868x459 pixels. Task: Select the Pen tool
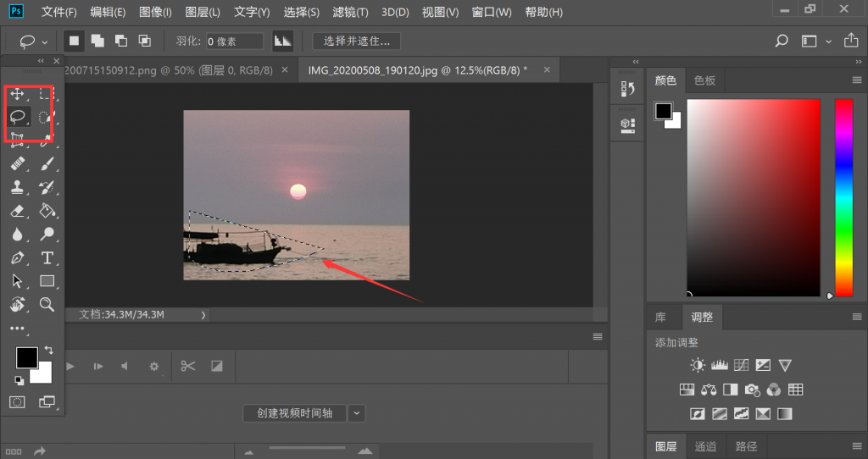tap(17, 257)
